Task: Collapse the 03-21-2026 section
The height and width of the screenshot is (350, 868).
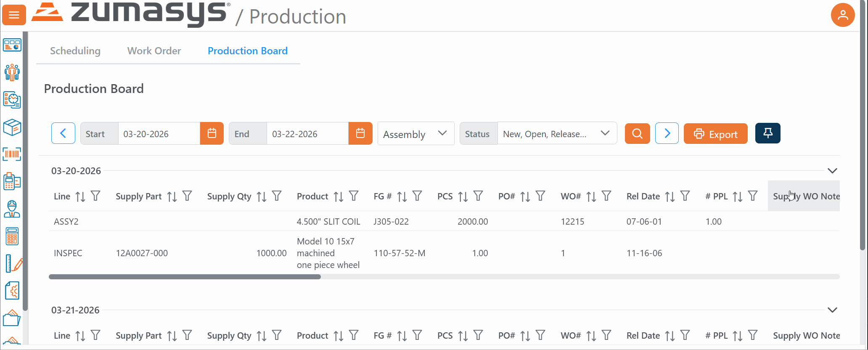Action: coord(832,310)
